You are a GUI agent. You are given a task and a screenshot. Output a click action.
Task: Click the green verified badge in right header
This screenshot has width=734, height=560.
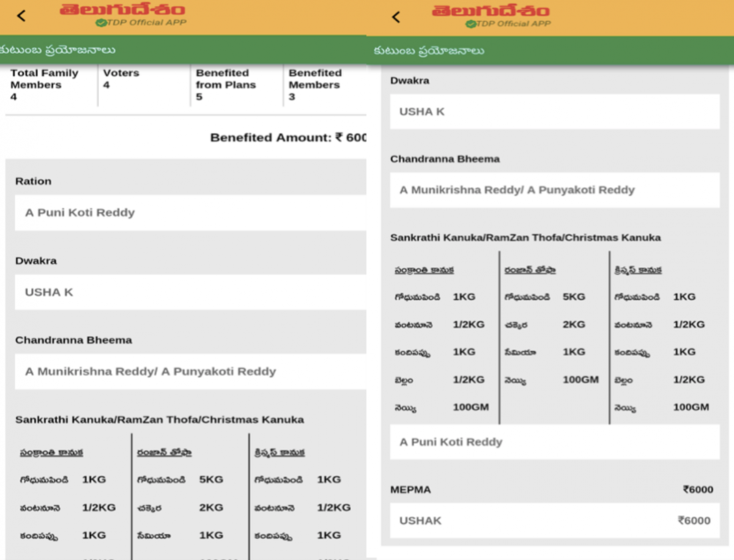[x=470, y=24]
